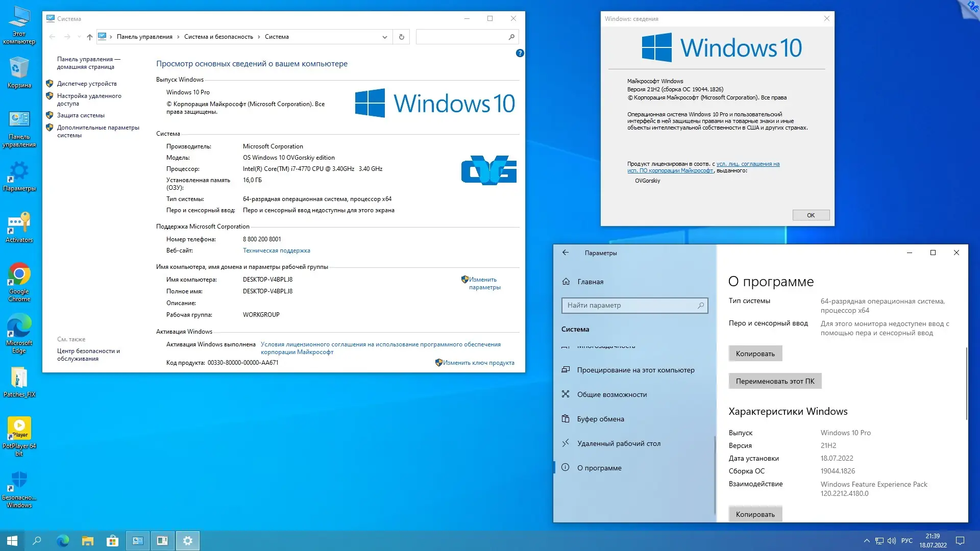Viewport: 980px width, 551px height.
Task: Click the chevron after Панель управления breadcrumb
Action: [x=178, y=37]
